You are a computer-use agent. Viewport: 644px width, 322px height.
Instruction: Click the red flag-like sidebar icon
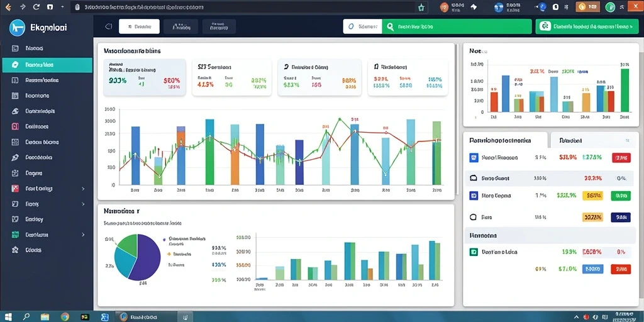[x=15, y=189]
